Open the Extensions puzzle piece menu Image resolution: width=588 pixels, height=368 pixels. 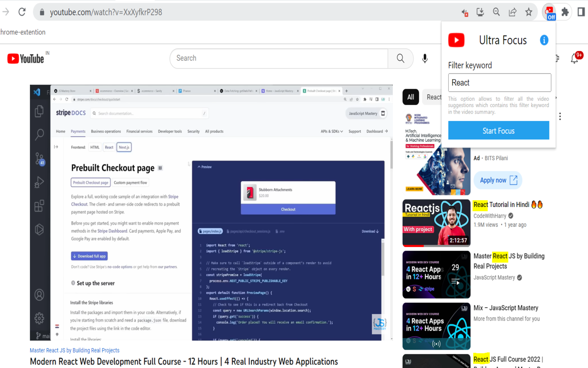click(x=565, y=12)
